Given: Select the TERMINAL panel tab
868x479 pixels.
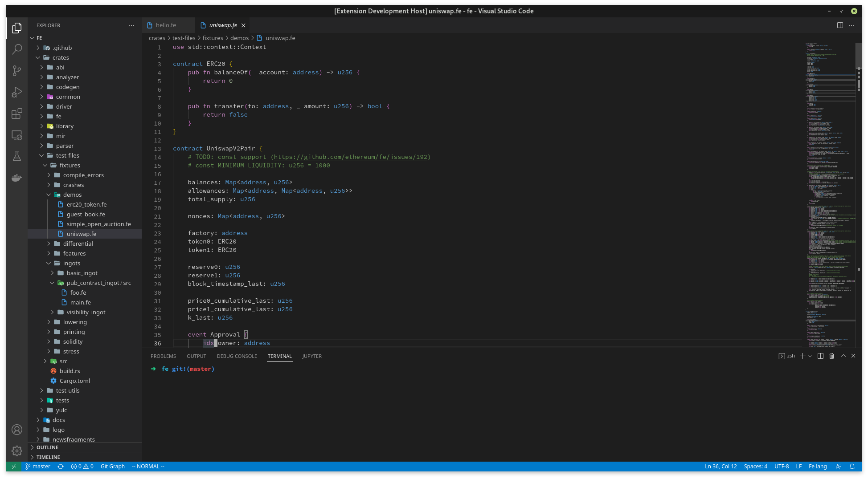Looking at the screenshot, I should tap(279, 356).
